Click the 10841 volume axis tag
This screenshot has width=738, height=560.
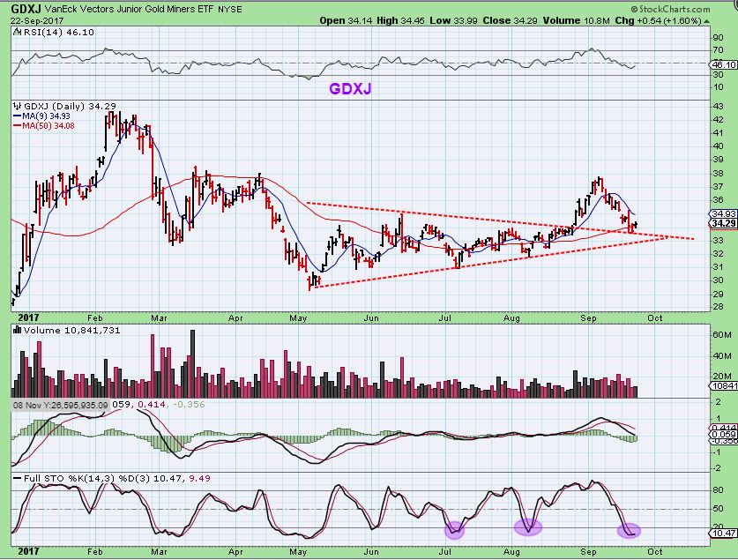(x=725, y=386)
